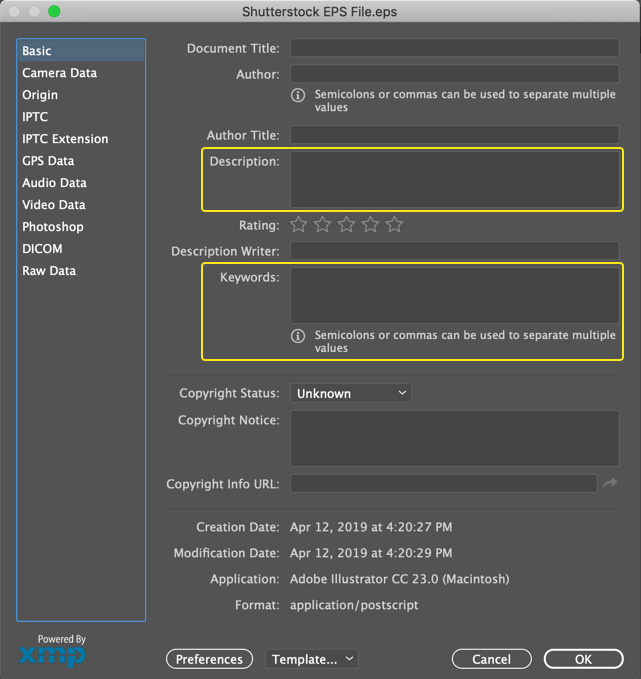Click inside the Keywords text area
641x679 pixels.
455,295
